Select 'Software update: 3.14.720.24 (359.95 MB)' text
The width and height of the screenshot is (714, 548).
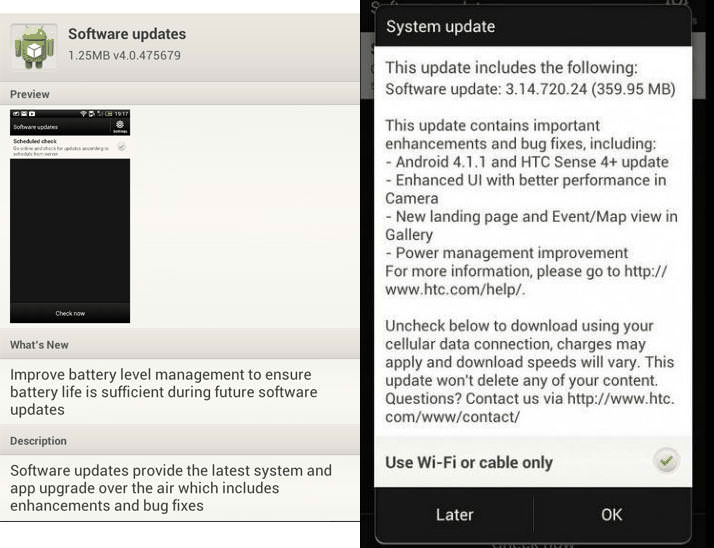point(530,89)
